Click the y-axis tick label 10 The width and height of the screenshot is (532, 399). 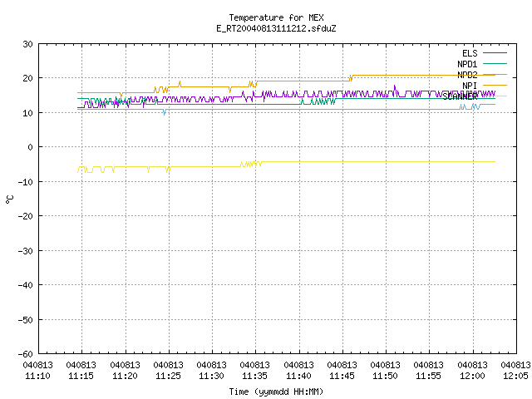27,113
